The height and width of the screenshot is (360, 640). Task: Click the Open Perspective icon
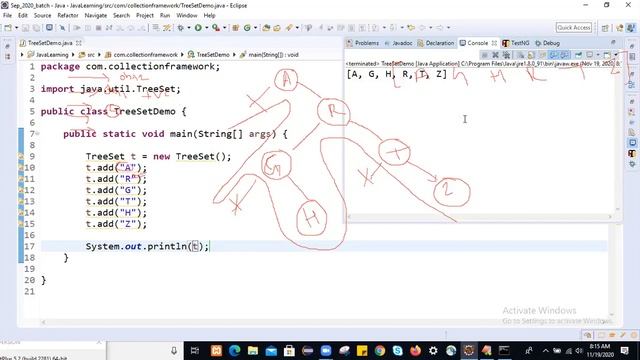[x=605, y=28]
